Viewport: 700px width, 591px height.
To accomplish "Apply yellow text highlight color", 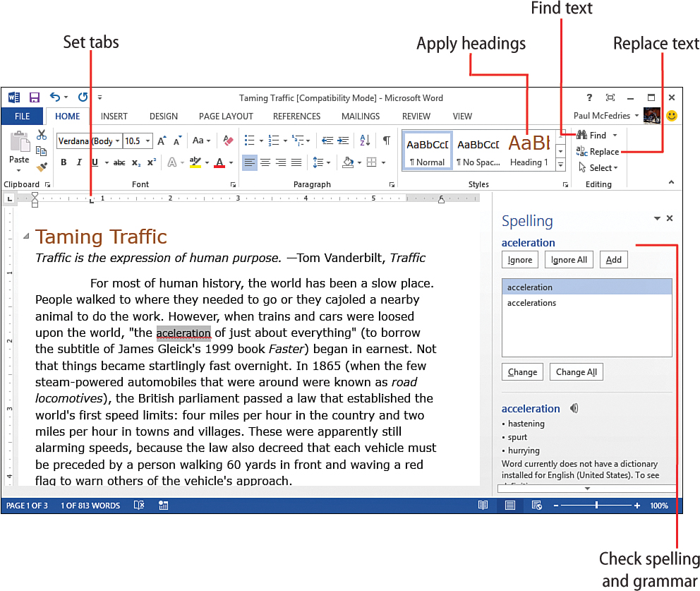I will (x=195, y=162).
